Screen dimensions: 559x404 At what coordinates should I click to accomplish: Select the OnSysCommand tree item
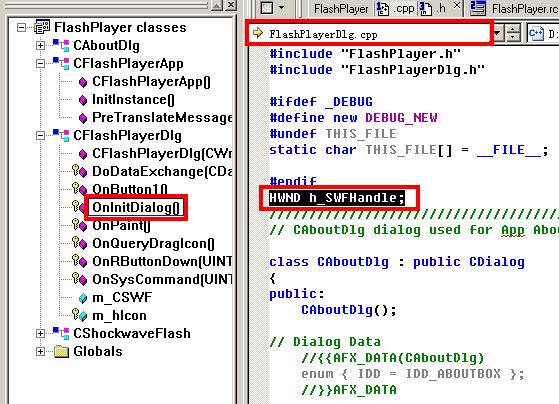[x=162, y=279]
